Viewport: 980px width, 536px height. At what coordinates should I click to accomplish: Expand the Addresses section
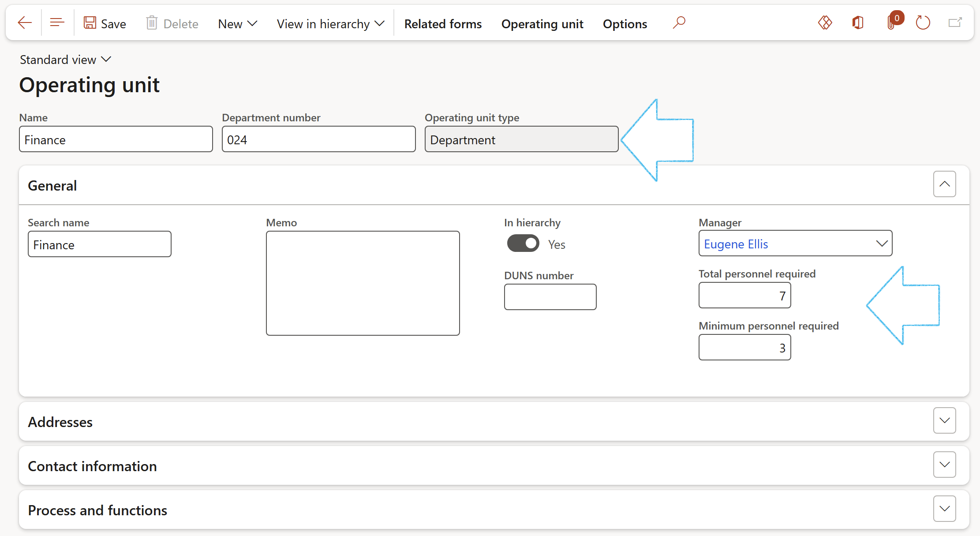click(944, 421)
